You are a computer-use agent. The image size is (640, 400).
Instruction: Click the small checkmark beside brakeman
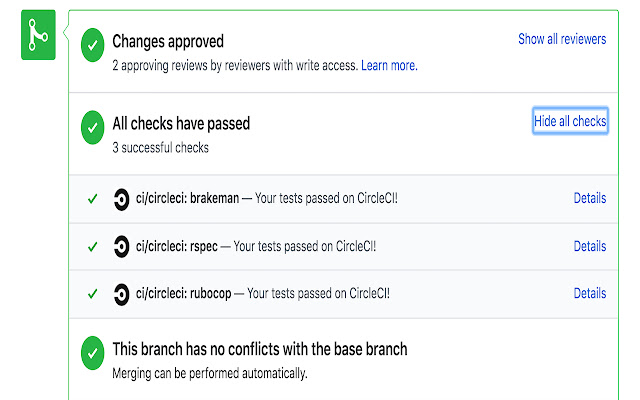(92, 199)
